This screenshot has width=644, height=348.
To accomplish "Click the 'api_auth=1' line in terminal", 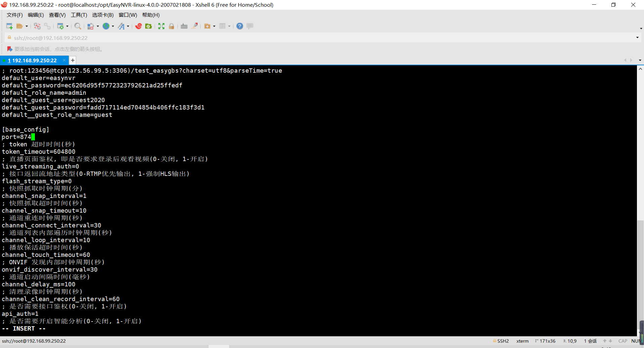I will 20,314.
